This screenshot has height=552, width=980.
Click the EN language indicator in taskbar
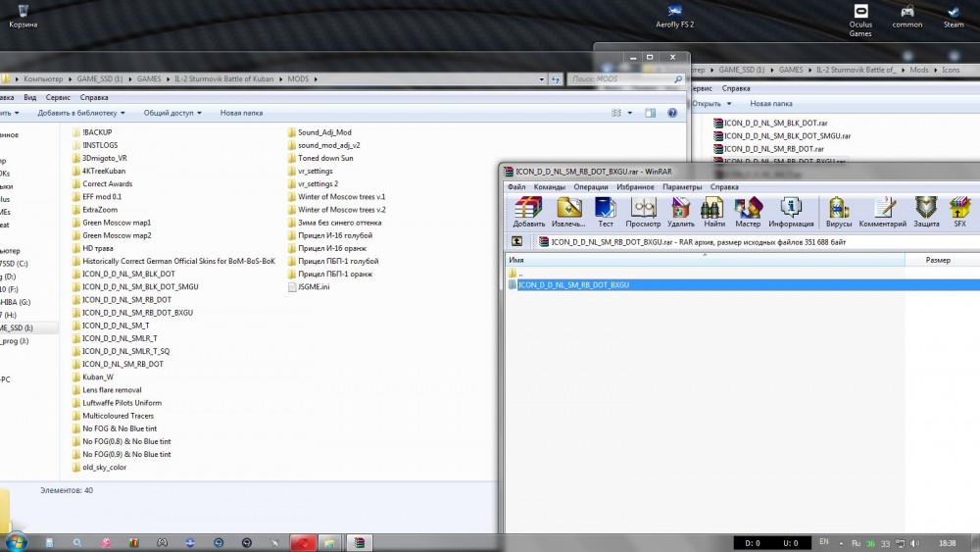(x=824, y=542)
